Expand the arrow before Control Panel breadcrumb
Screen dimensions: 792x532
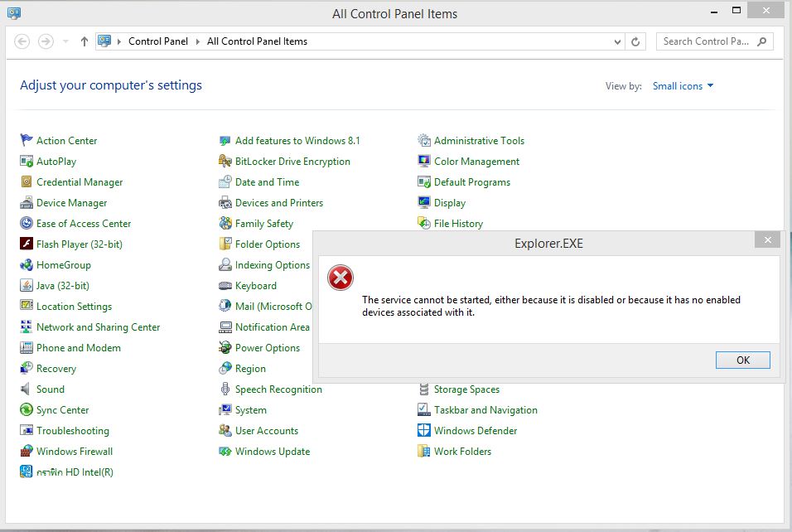(119, 41)
